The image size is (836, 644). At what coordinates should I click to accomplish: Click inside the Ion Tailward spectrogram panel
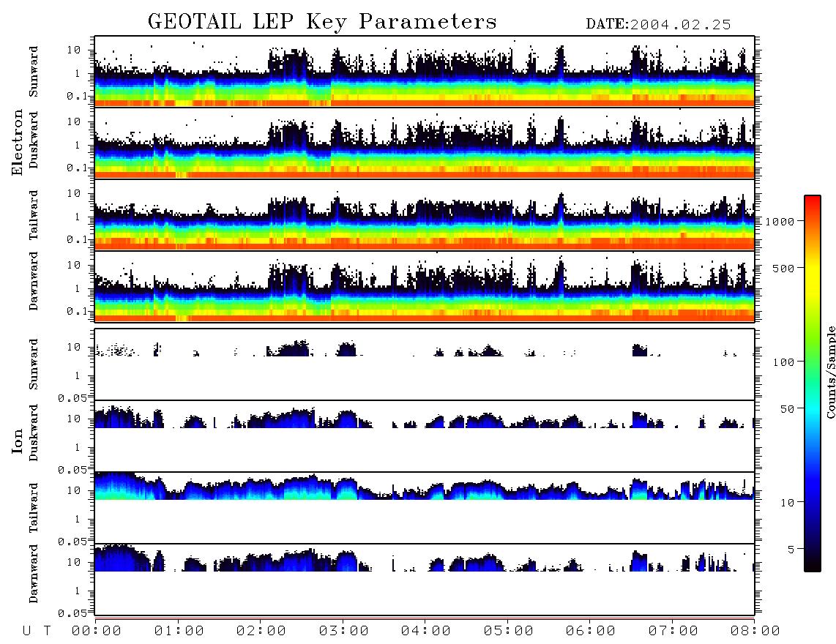425,508
